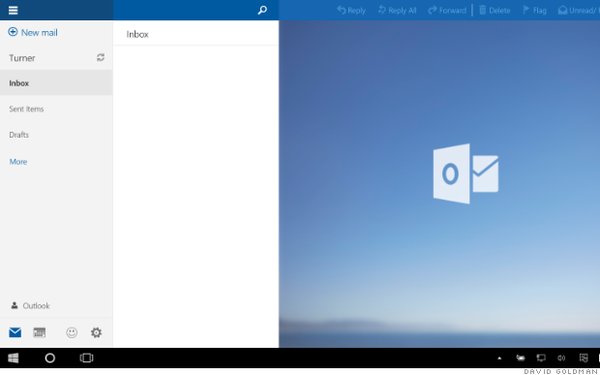Screen dimensions: 600x375
Task: Compose with New mail
Action: [x=33, y=33]
